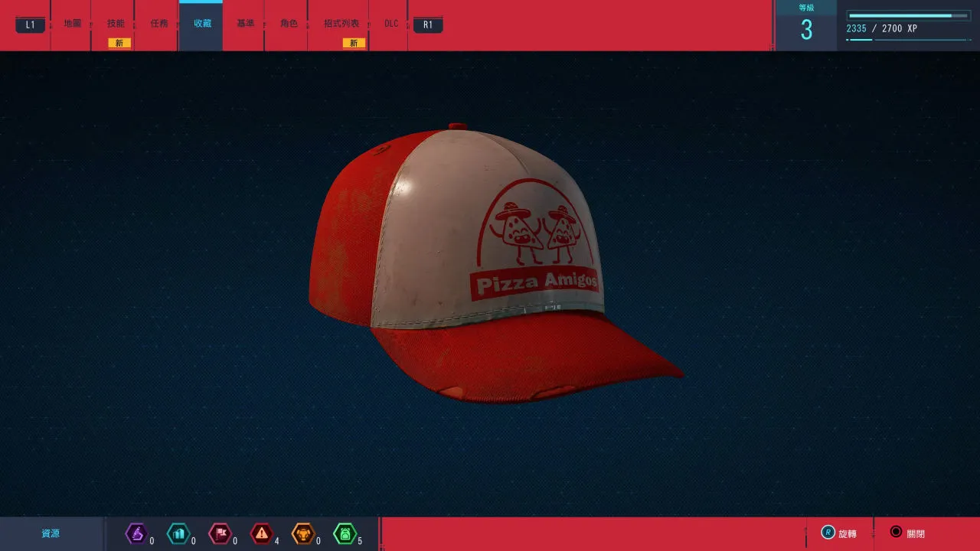The image size is (980, 551).
Task: Click the green backpack token count 5
Action: (x=360, y=541)
